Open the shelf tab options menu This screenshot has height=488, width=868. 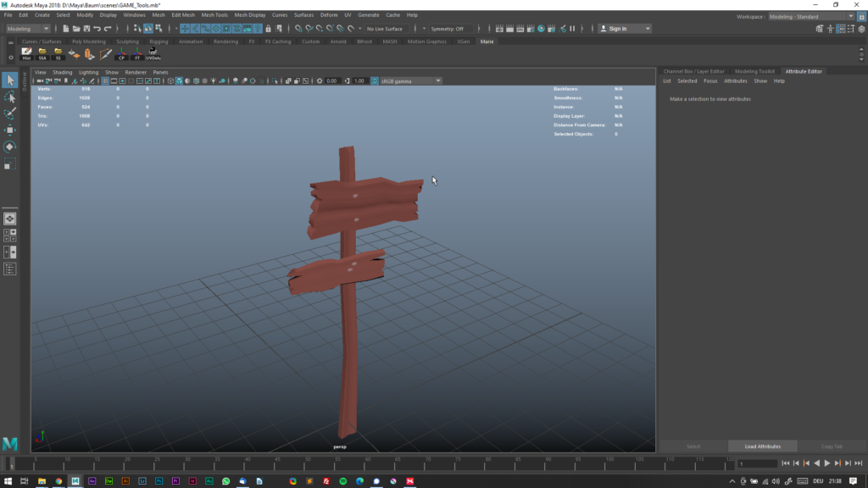pos(10,57)
